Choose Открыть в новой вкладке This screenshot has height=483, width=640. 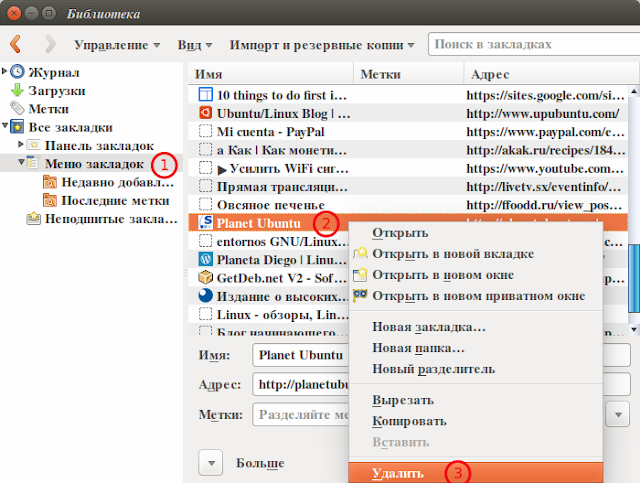476,254
